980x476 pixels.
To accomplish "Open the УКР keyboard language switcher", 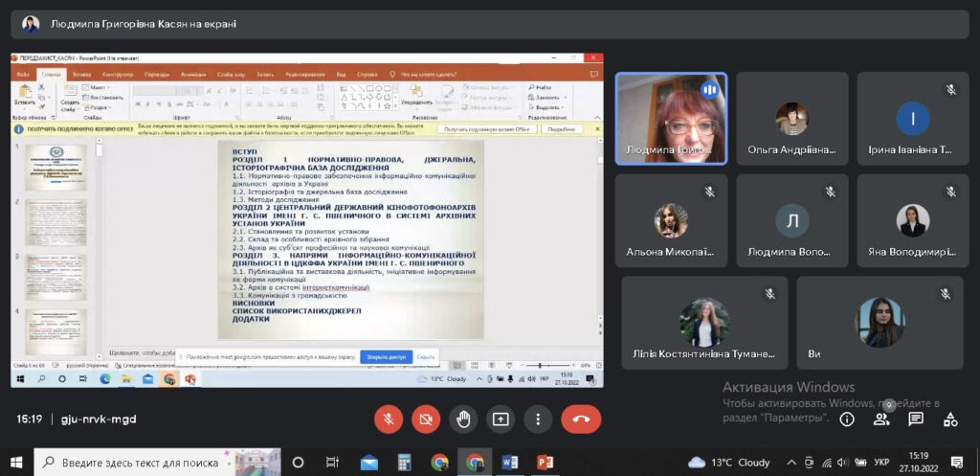I will pyautogui.click(x=881, y=462).
